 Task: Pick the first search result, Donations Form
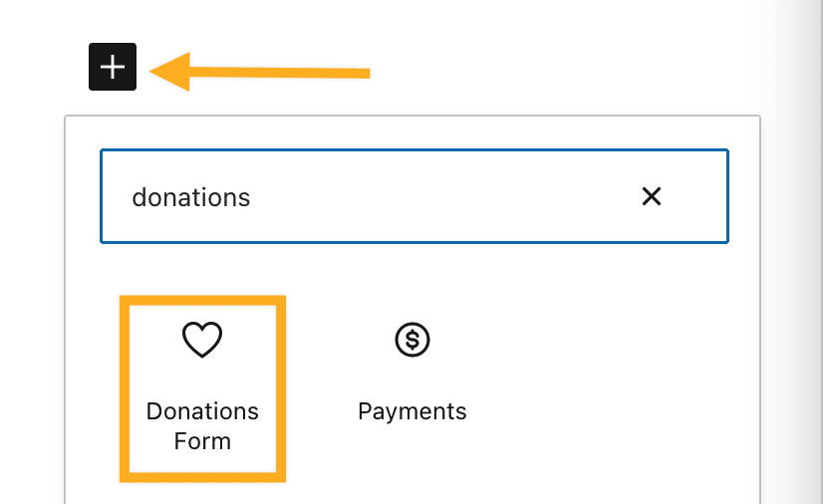coord(202,387)
